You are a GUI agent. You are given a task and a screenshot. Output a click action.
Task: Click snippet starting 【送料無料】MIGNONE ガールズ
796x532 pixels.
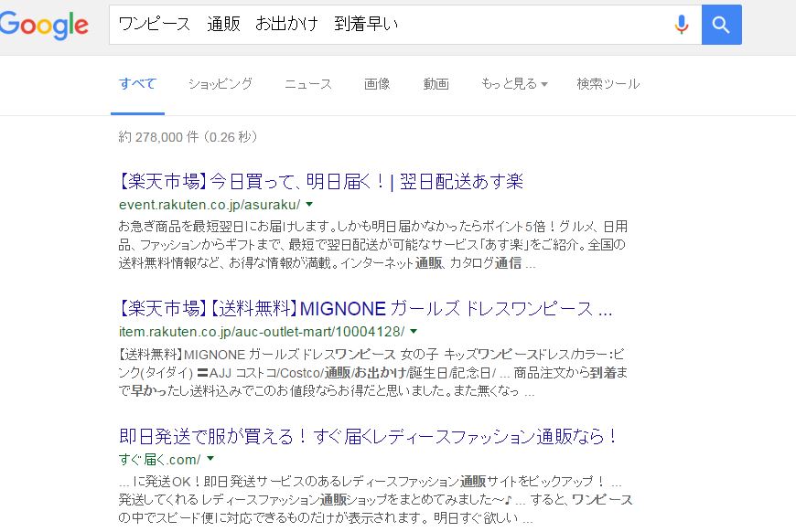(x=373, y=373)
